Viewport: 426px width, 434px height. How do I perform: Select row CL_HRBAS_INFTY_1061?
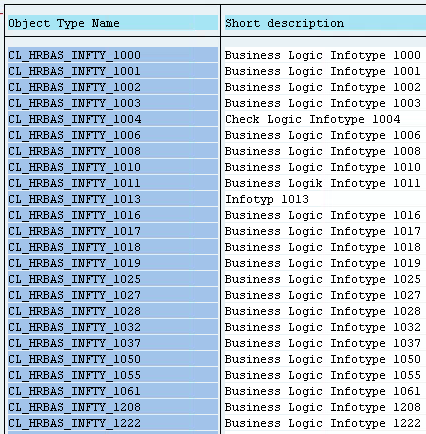113,391
